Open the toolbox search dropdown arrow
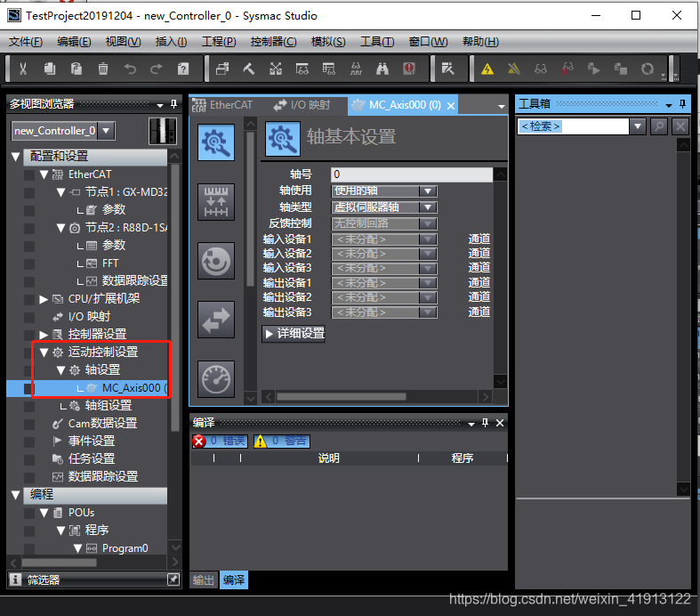Image resolution: width=700 pixels, height=616 pixels. click(638, 126)
